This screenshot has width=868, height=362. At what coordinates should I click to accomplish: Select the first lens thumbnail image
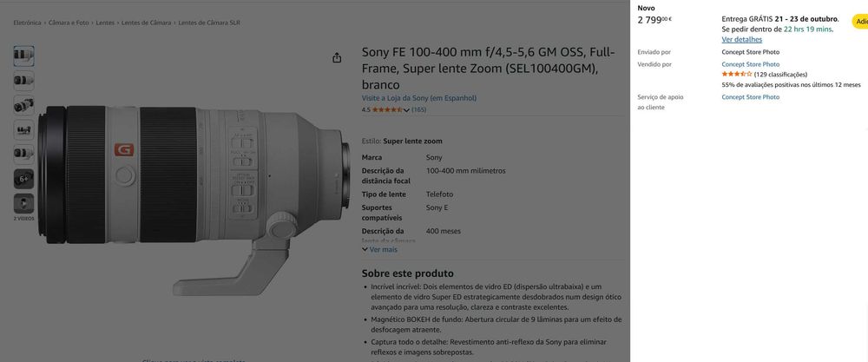(x=23, y=56)
